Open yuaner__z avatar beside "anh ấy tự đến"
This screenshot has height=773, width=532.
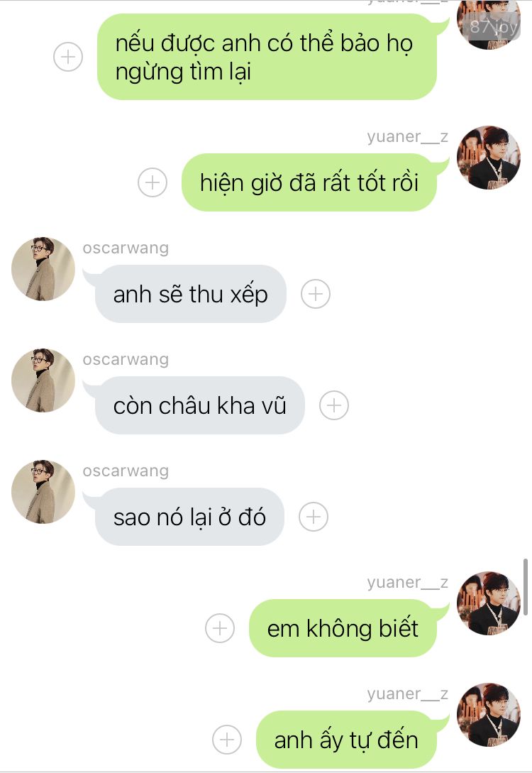489,715
